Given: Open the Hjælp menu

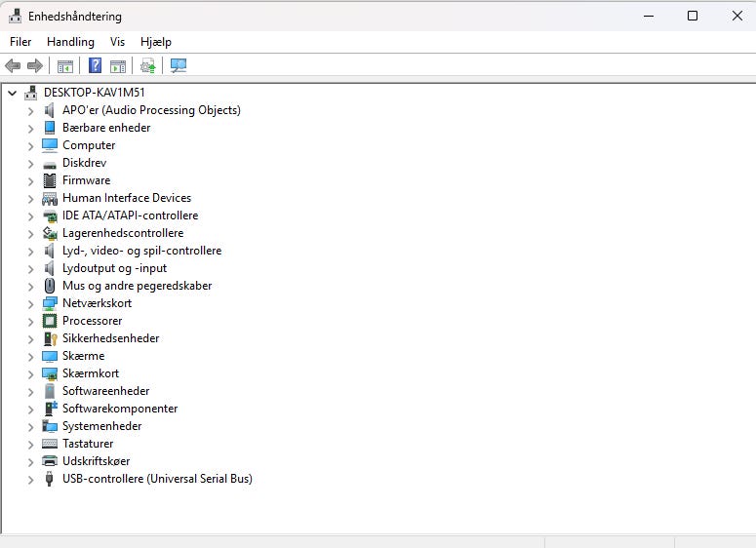Looking at the screenshot, I should click(156, 42).
